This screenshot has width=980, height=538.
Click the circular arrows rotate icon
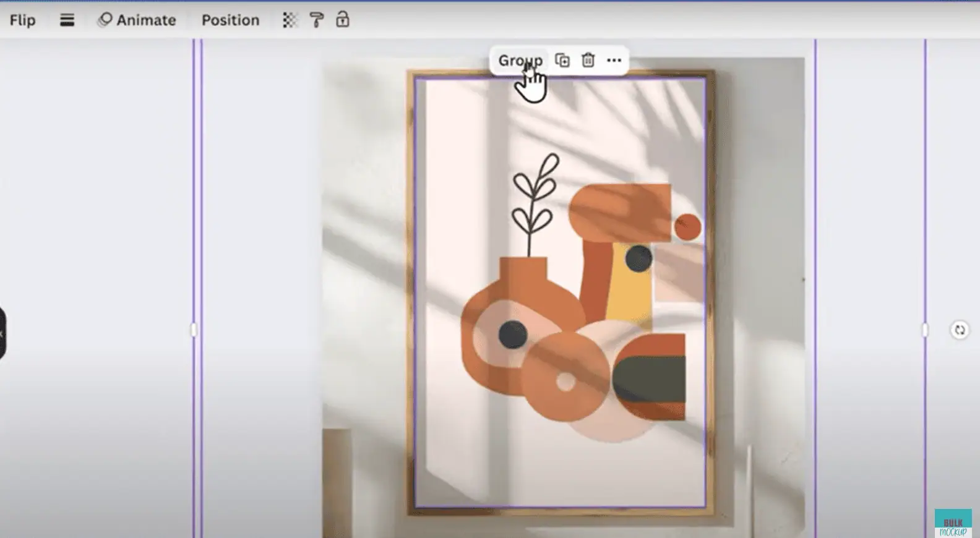click(959, 330)
